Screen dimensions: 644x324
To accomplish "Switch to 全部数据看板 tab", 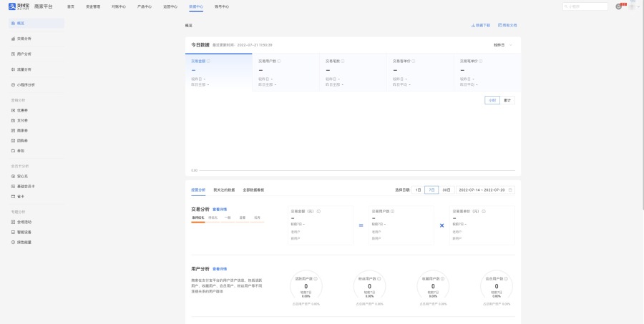I will [x=253, y=190].
